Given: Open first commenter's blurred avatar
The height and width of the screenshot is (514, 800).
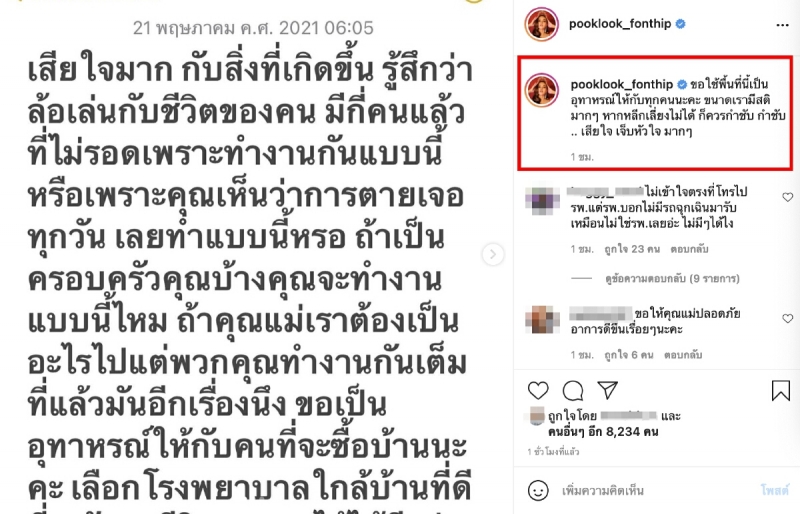Looking at the screenshot, I should [542, 201].
